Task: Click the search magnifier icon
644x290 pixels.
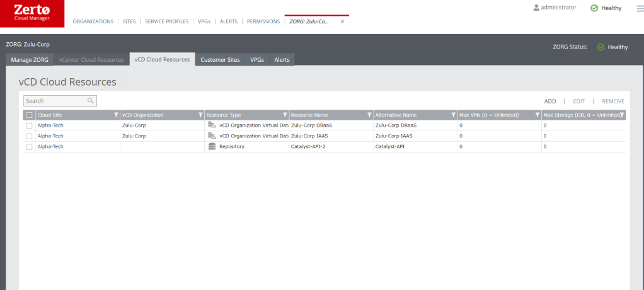Action: tap(91, 100)
